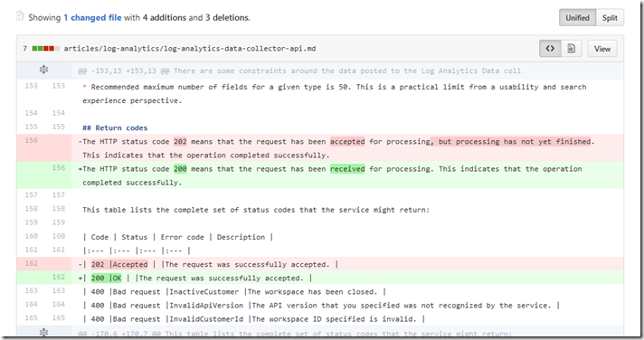Select deleted line number 162
This screenshot has width=644, height=340.
pos(32,263)
